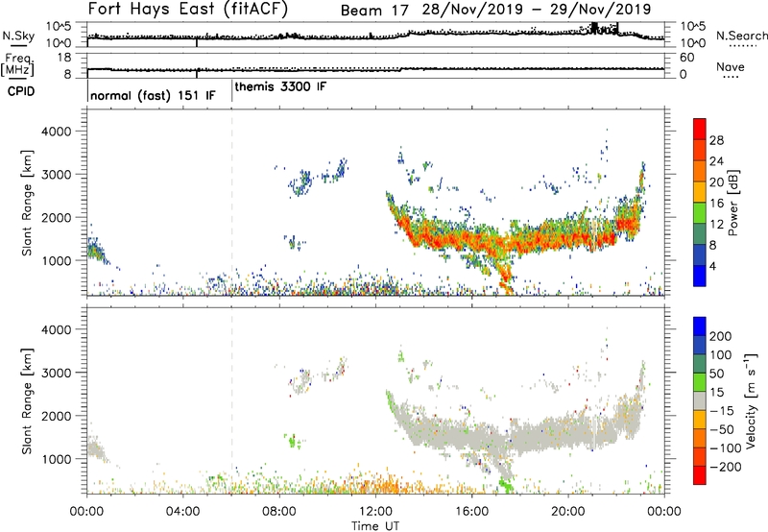The width and height of the screenshot is (768, 532).
Task: Click the '20:00' time axis tick label
Action: 567,512
